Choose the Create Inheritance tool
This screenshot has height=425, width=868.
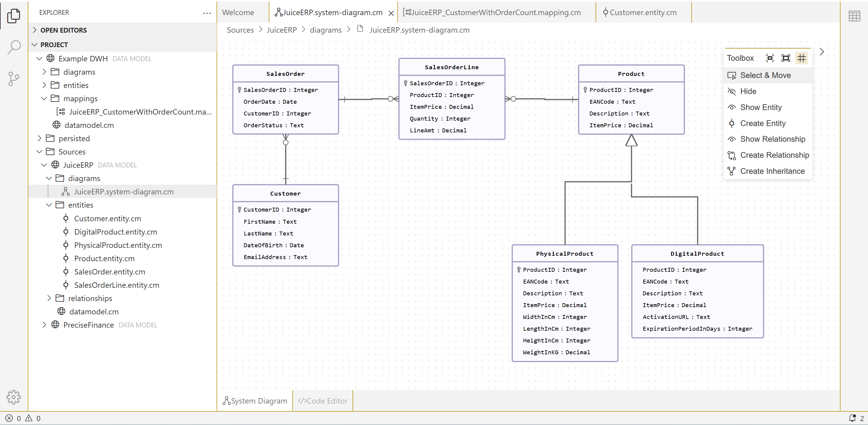click(x=772, y=171)
